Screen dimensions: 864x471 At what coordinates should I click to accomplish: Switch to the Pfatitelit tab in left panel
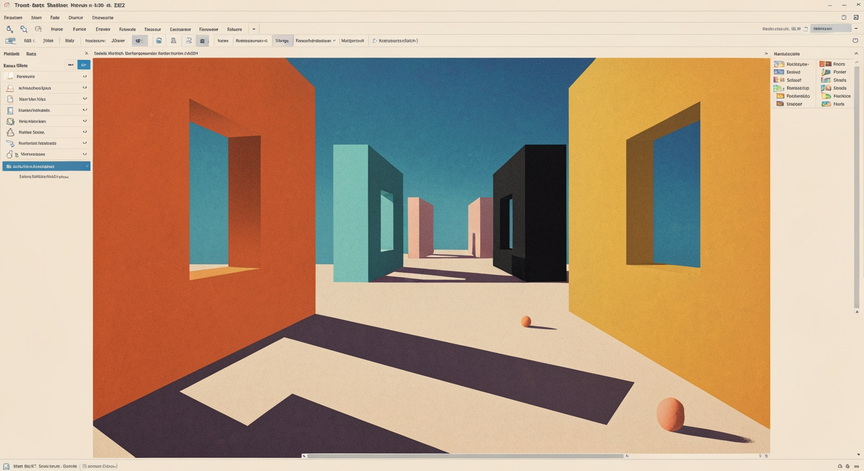(x=12, y=54)
